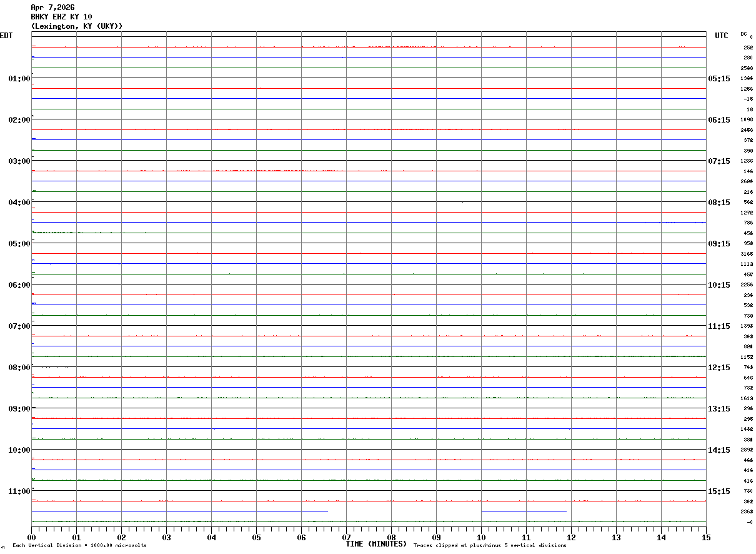This screenshot has width=756, height=554.
Task: Click the "Traces clipped at plus/minus 5" footnote
Action: 490,546
